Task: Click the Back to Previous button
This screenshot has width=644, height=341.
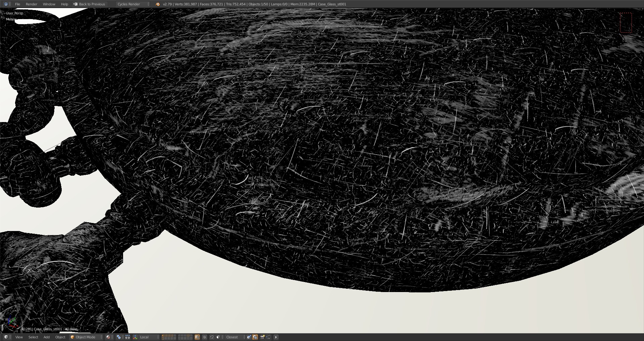Action: (89, 4)
